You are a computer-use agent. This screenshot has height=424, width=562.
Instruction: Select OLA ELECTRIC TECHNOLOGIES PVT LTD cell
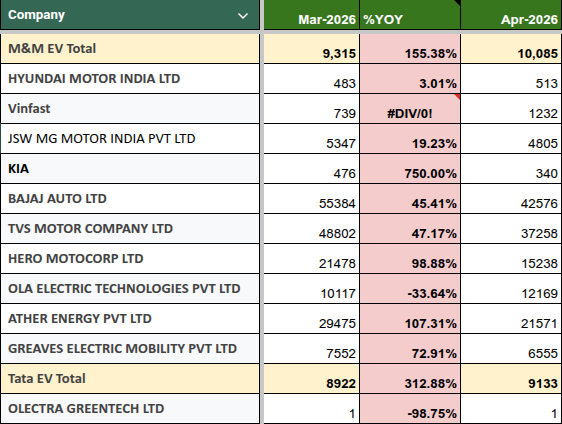(130, 289)
